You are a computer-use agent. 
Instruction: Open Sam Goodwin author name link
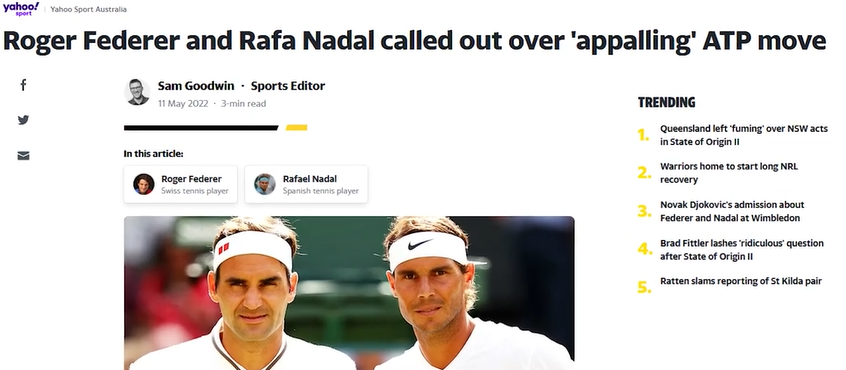pyautogui.click(x=196, y=86)
